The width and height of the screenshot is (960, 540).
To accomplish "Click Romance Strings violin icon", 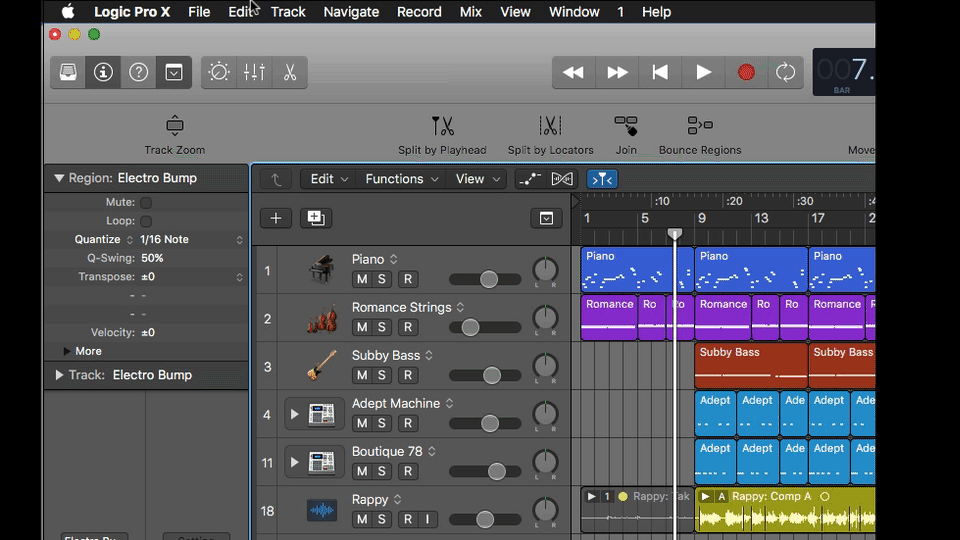I will 322,318.
